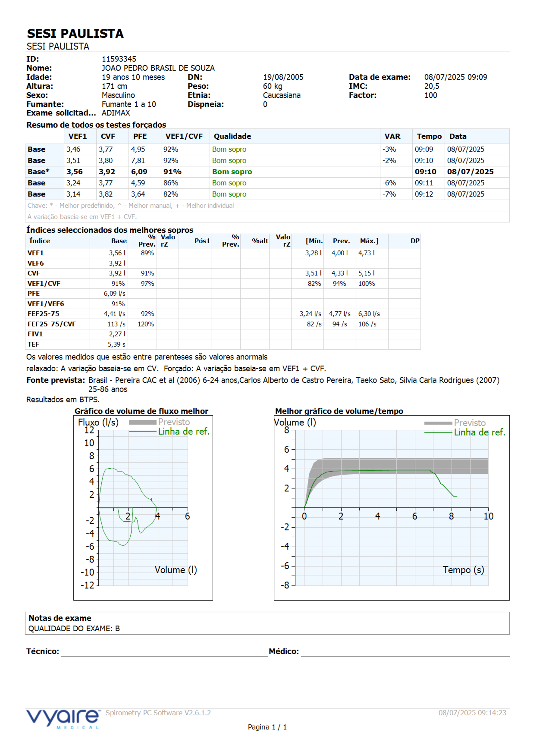
Task: Click the PFE base value 6,09 l/s
Action: 114,293
